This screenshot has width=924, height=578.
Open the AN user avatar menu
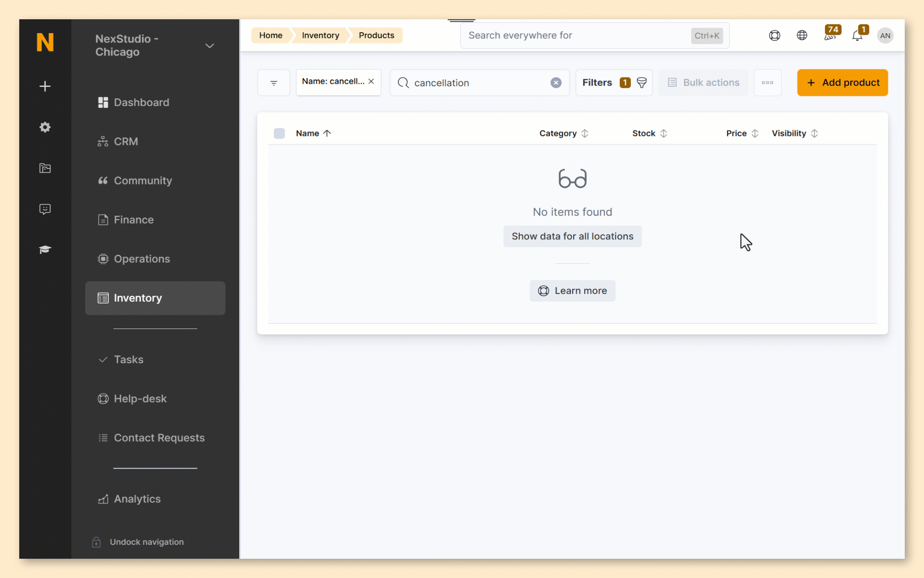(x=885, y=35)
